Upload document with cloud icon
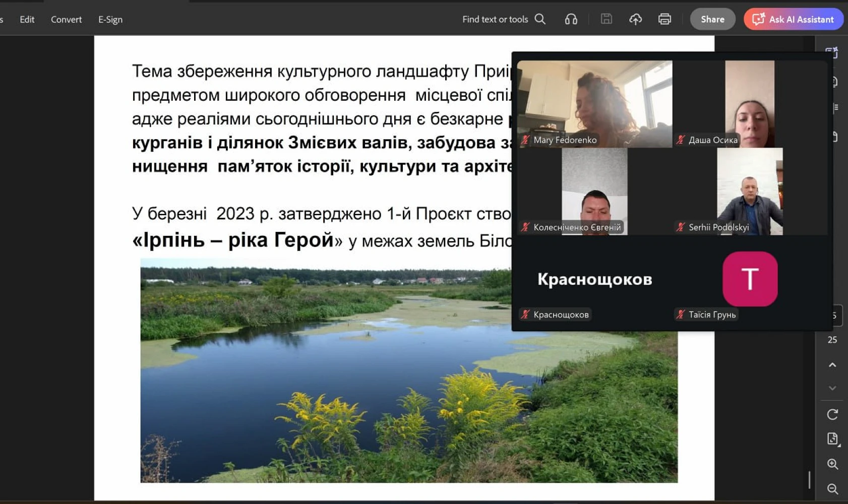Viewport: 848px width, 504px height. click(x=635, y=19)
